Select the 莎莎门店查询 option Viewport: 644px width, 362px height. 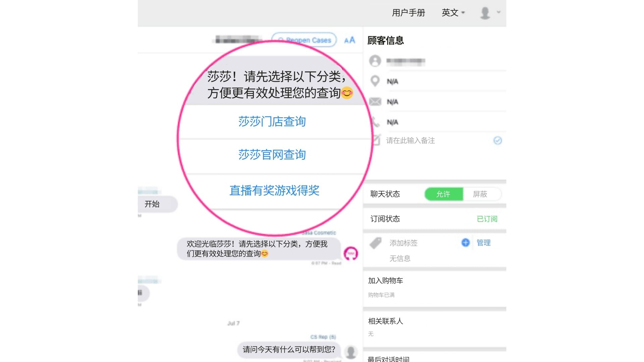point(272,121)
